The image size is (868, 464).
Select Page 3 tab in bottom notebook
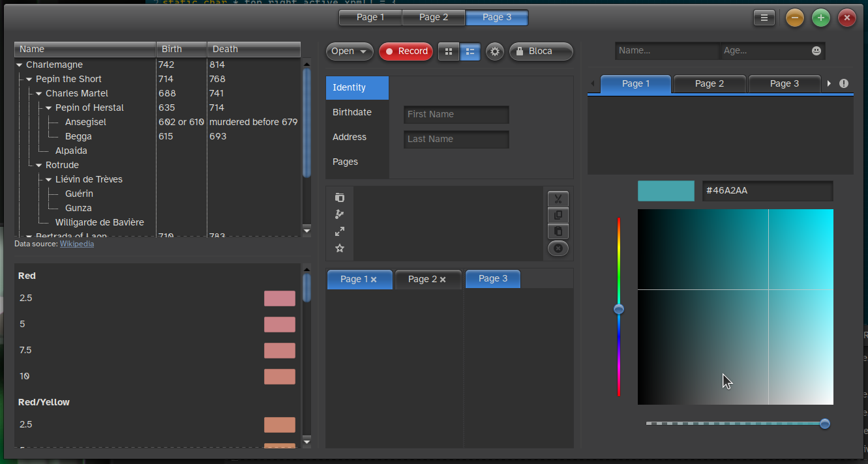[493, 279]
